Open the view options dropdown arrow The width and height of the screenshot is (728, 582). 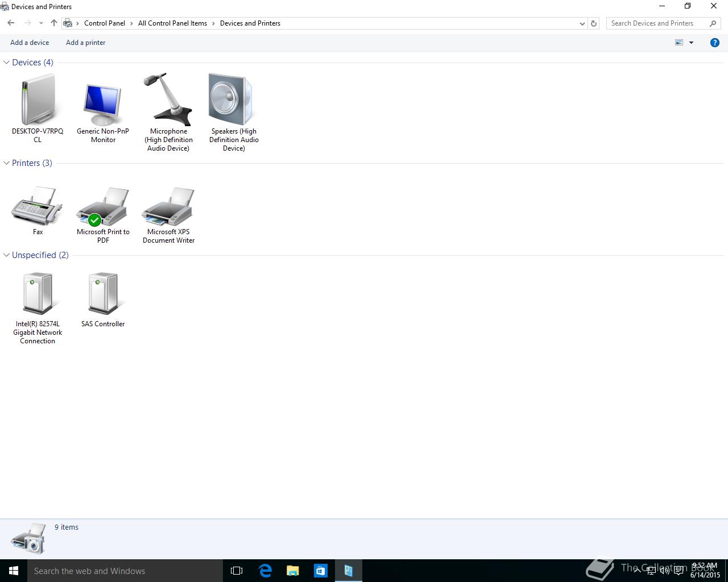click(692, 43)
